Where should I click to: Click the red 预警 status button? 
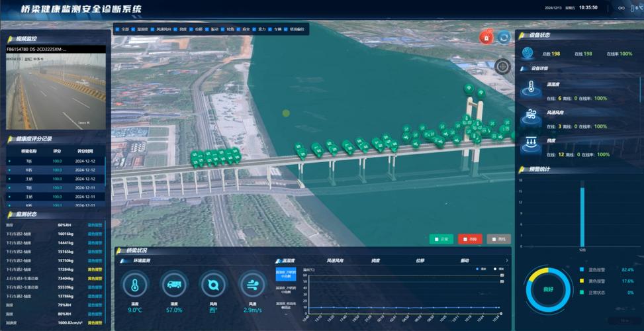469,239
